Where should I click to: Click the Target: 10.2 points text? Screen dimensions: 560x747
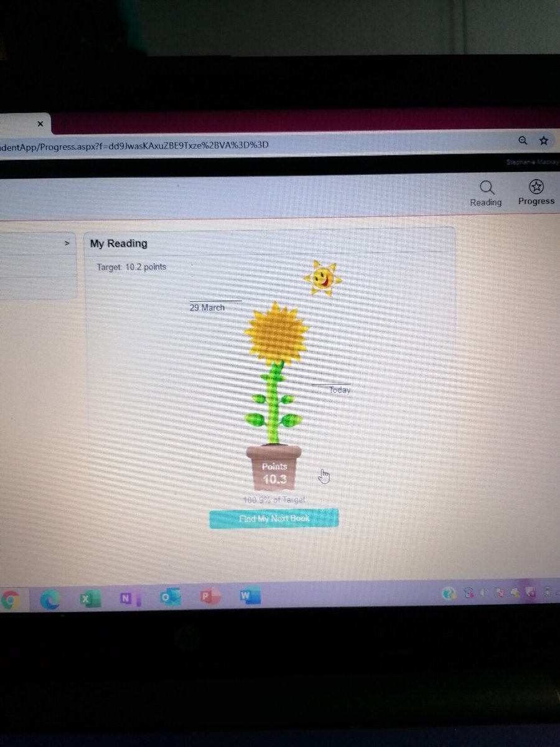131,267
